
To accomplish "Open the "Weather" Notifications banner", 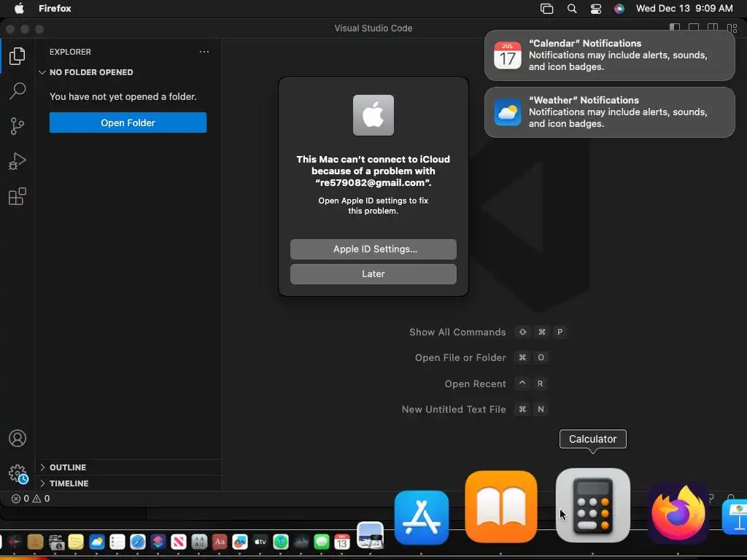I will [x=609, y=112].
